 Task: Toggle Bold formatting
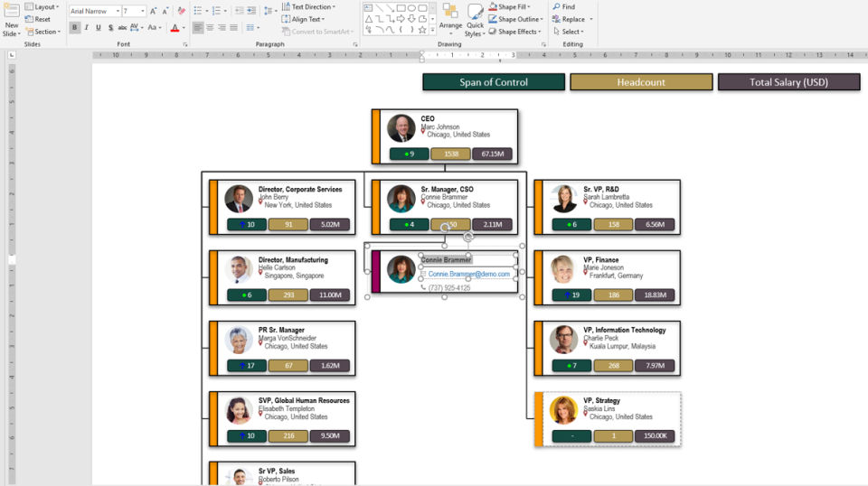[75, 28]
